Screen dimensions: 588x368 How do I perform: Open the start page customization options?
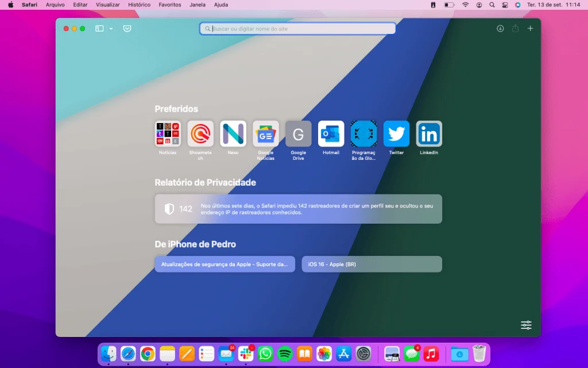pos(525,325)
